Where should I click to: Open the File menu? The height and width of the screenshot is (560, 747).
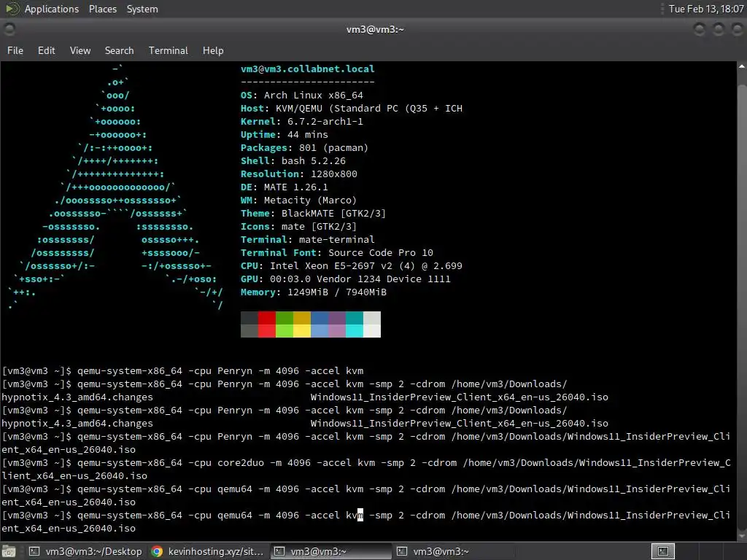tap(15, 50)
